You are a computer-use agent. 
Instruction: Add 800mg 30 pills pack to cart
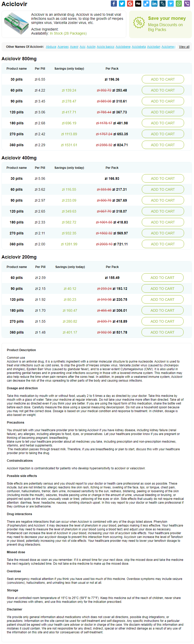tap(163, 79)
